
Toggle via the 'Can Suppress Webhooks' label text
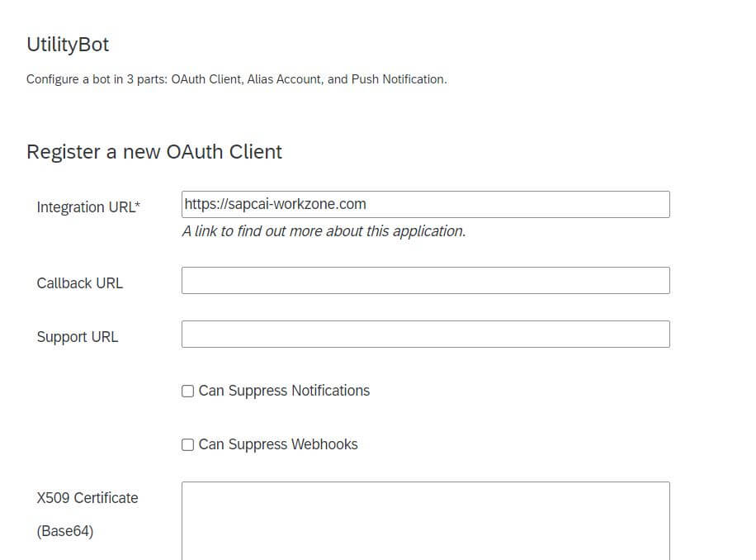pyautogui.click(x=278, y=444)
